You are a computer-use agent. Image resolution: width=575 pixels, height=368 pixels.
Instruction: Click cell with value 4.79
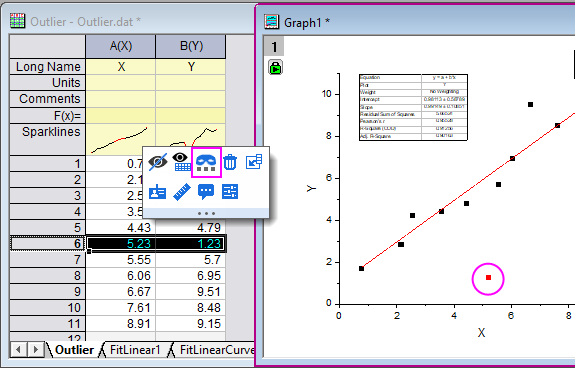click(x=191, y=228)
